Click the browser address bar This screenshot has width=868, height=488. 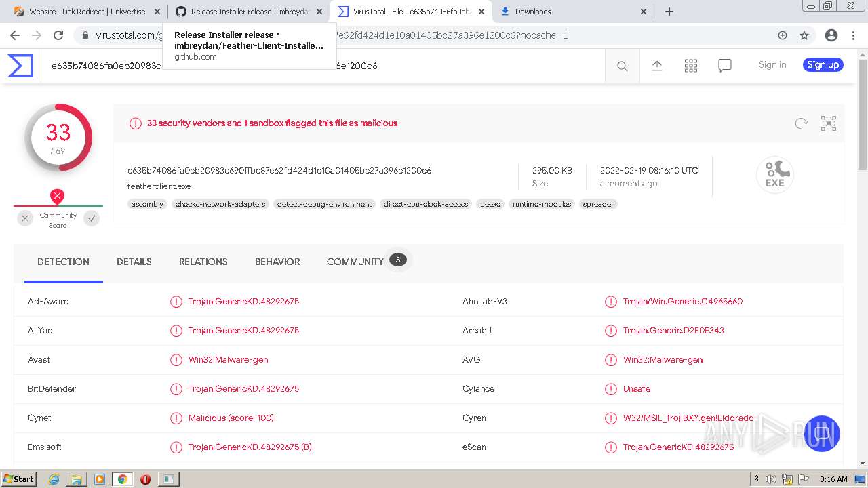click(434, 35)
